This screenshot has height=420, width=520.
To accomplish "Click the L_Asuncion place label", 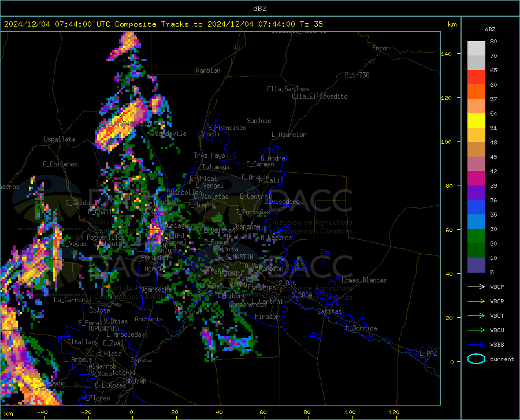I will click(289, 135).
